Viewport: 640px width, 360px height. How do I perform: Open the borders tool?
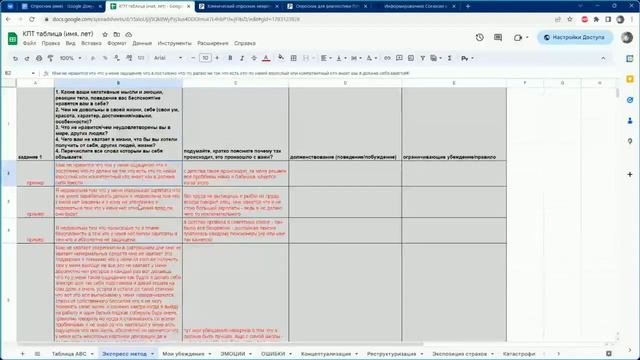click(x=293, y=58)
